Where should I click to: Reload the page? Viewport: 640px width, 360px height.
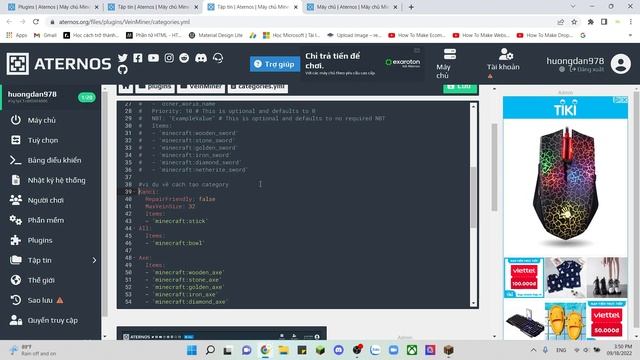[x=36, y=22]
